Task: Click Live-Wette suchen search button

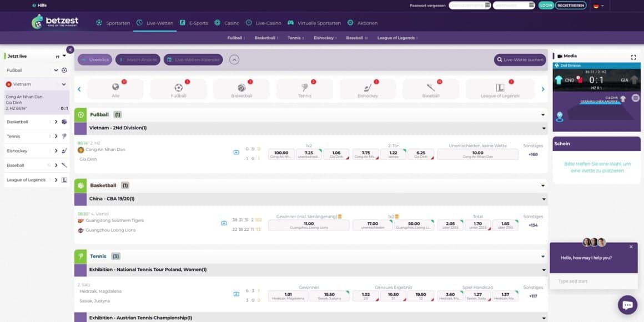Action: [x=520, y=59]
